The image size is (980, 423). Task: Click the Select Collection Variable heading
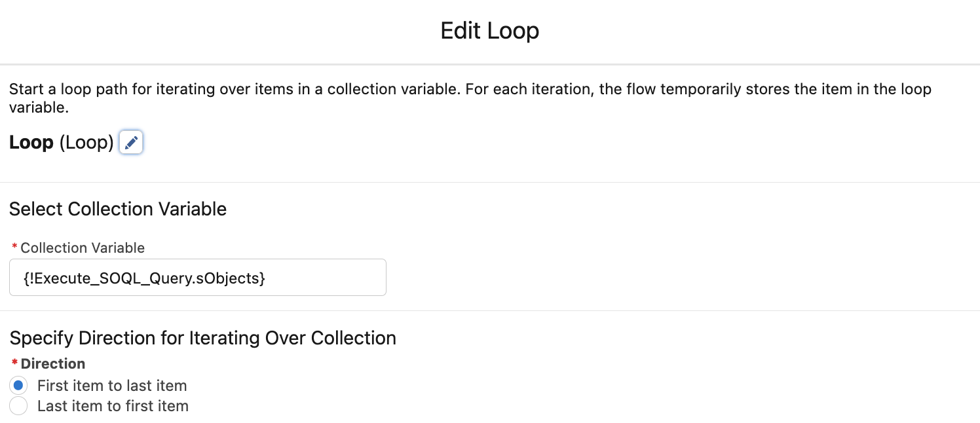pyautogui.click(x=117, y=208)
